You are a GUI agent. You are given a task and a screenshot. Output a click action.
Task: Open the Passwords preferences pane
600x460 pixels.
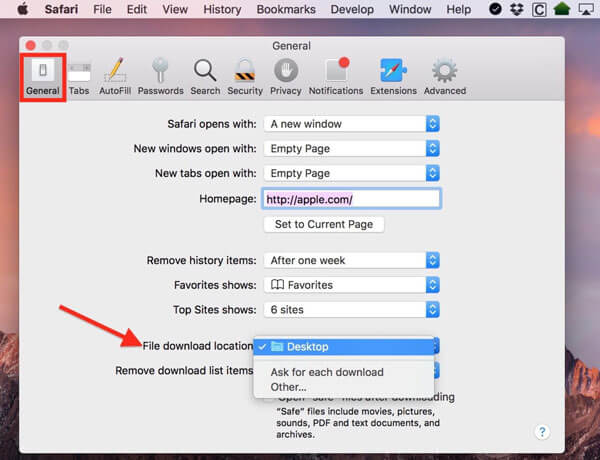pos(160,78)
